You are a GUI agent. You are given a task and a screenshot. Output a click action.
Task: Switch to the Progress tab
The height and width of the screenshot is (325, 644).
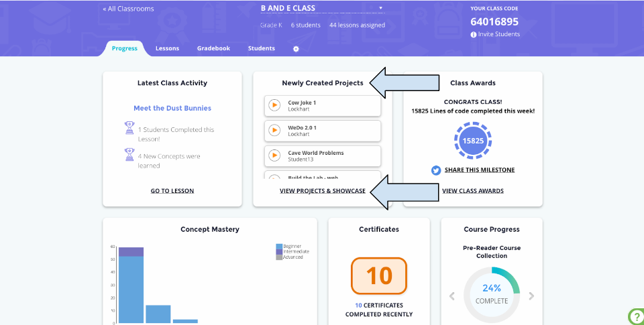point(125,48)
